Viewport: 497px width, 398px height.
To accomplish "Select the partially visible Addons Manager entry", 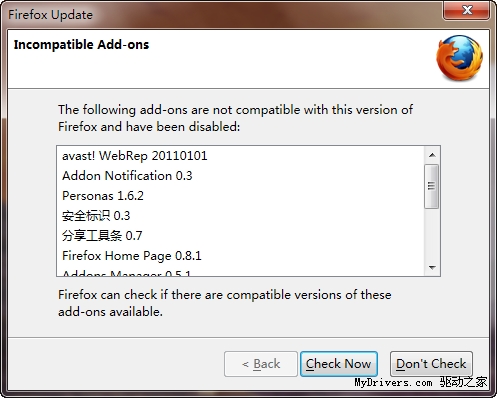I will [240, 272].
